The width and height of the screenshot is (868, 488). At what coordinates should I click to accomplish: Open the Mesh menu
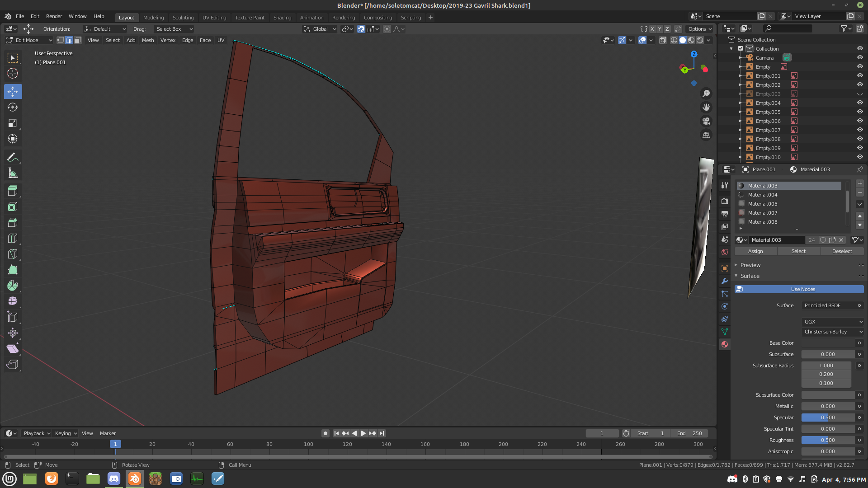[148, 40]
